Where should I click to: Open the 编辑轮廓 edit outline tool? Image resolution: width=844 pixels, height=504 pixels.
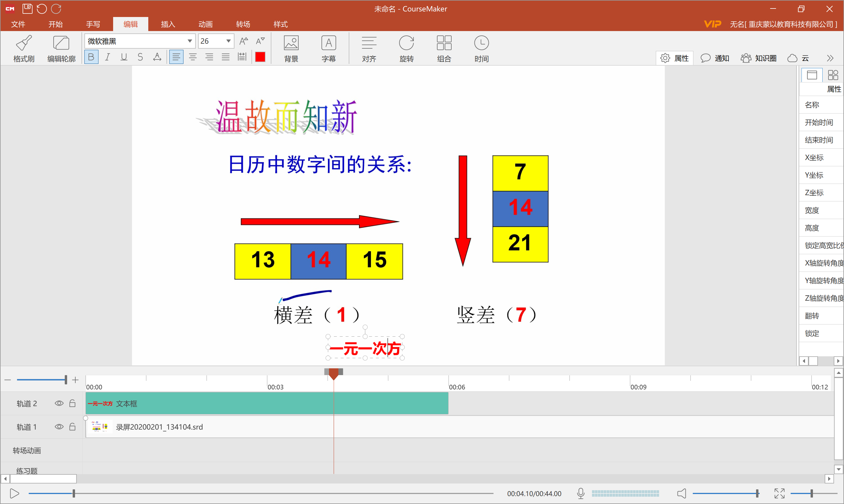point(61,47)
